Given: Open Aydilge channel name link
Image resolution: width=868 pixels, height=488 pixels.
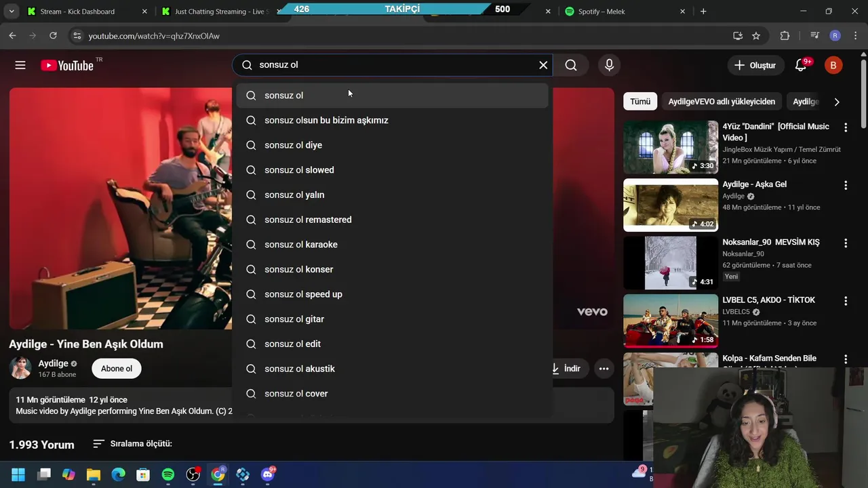Looking at the screenshot, I should click(x=53, y=364).
